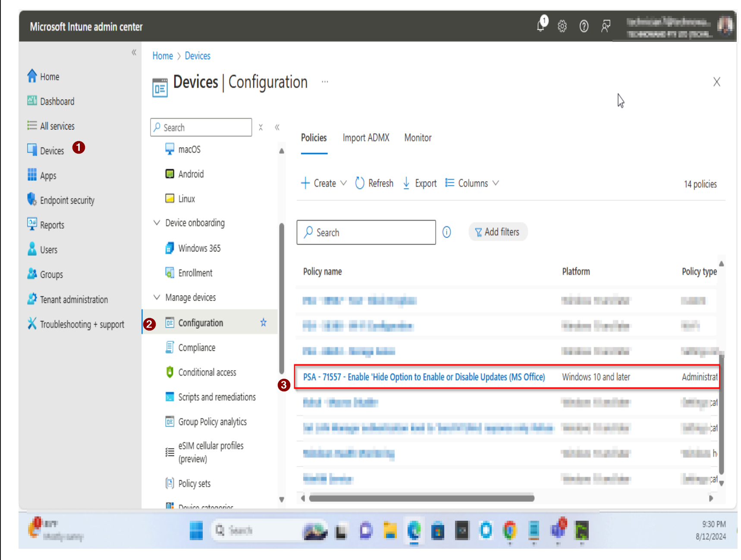Click the policies Search field
This screenshot has width=741, height=560.
click(x=366, y=232)
